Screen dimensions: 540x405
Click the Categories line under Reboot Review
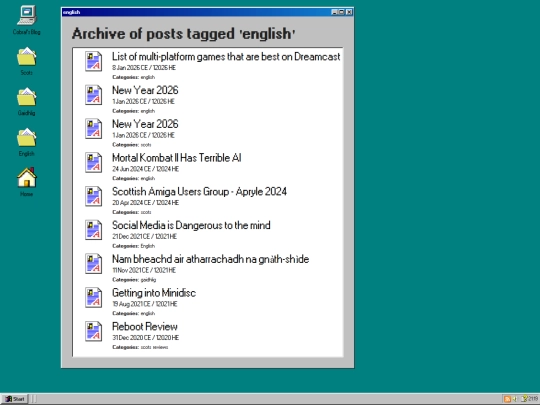pos(140,347)
